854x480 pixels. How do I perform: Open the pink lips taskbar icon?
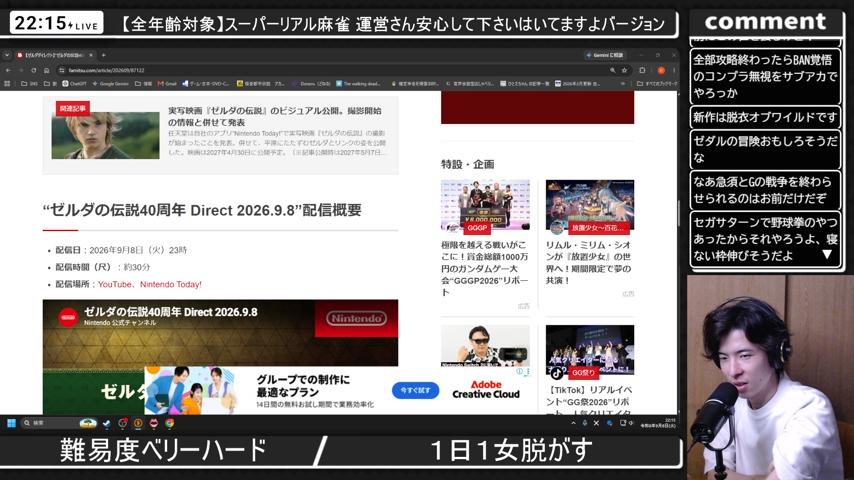click(x=154, y=423)
